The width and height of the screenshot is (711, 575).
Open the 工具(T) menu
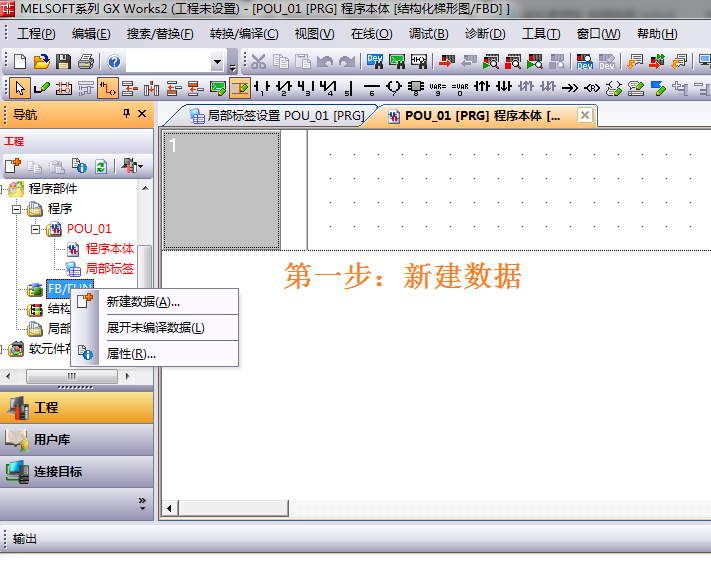541,34
